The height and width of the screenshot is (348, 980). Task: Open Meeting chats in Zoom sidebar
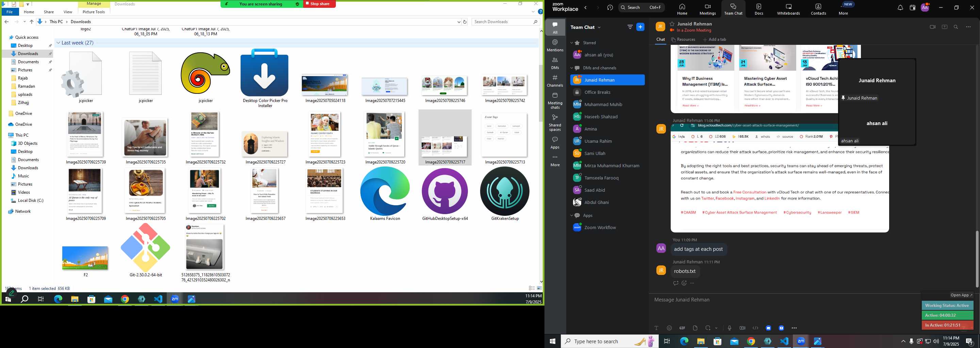coord(555,101)
